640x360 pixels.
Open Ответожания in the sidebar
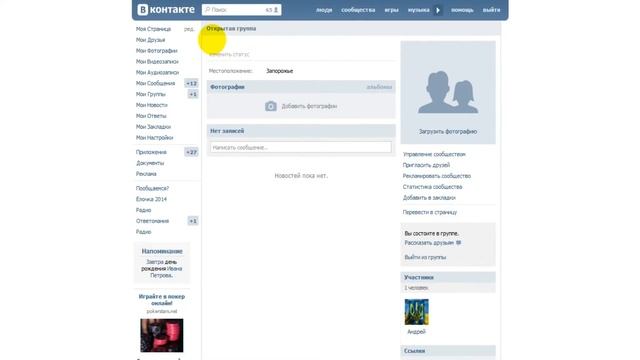[152, 221]
